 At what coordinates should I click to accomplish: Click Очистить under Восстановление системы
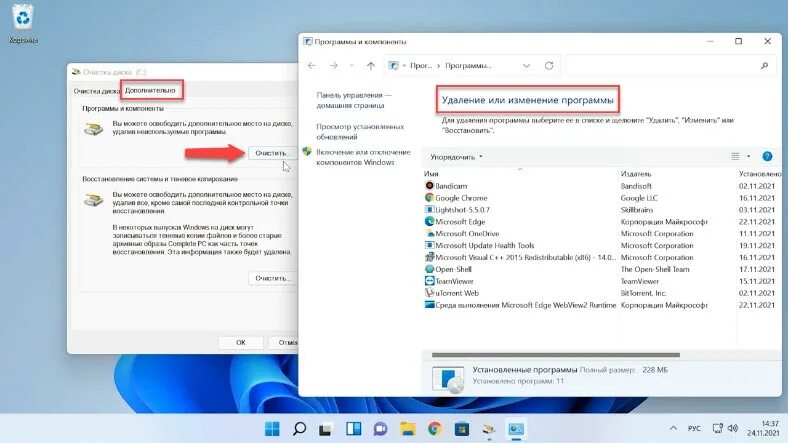[272, 278]
